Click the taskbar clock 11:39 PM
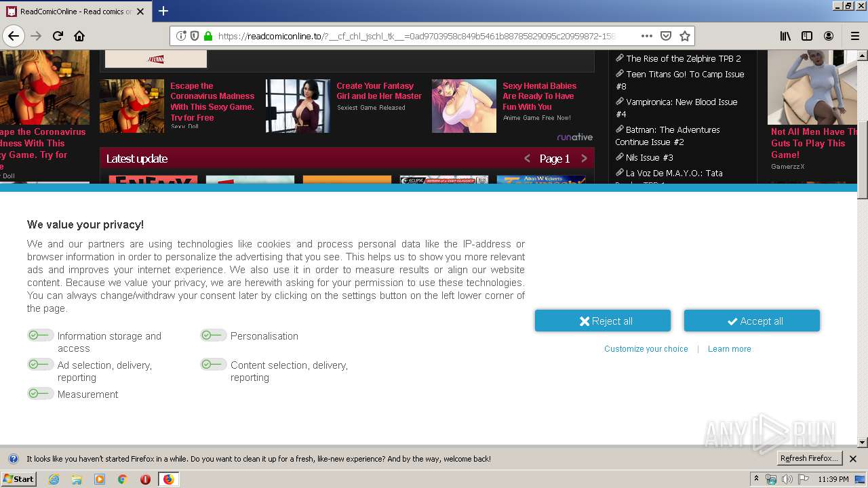868x488 pixels. coord(833,479)
